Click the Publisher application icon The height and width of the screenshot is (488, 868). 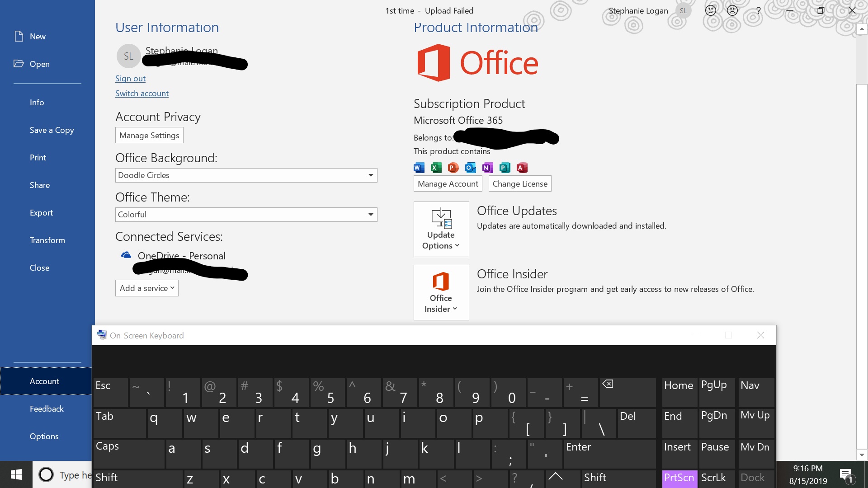coord(503,168)
